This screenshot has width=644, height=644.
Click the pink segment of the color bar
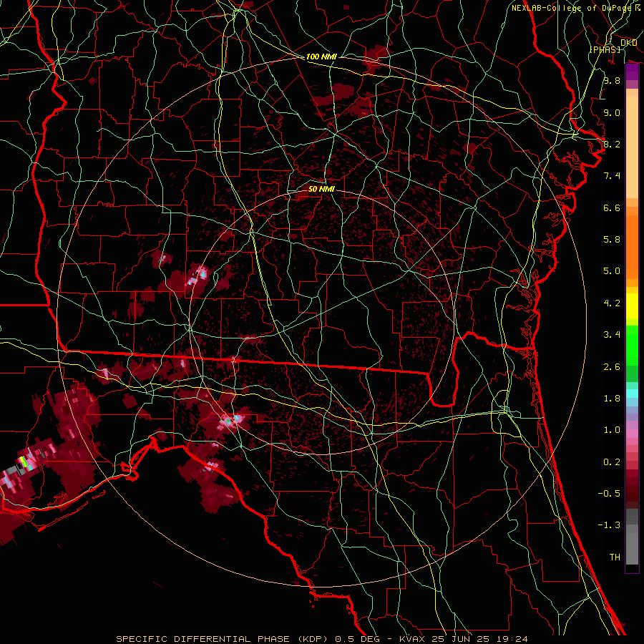tap(632, 434)
